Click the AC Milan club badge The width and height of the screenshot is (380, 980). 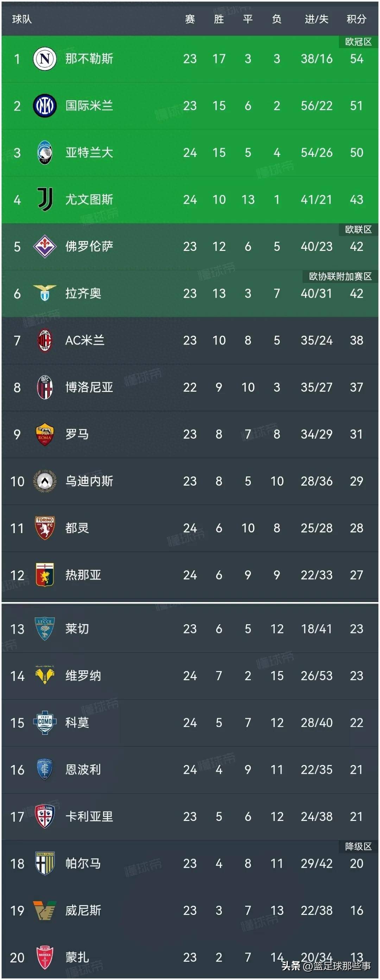tap(44, 340)
